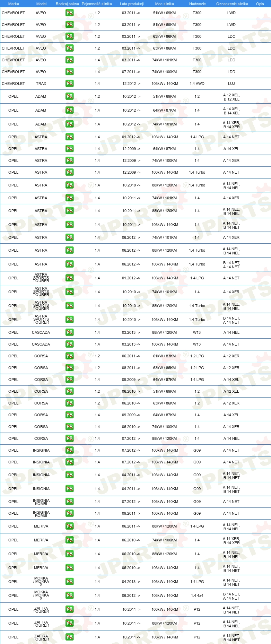Click the fuel icon for Insignia Kombi 09.2011
The height and width of the screenshot is (644, 271).
[x=70, y=513]
